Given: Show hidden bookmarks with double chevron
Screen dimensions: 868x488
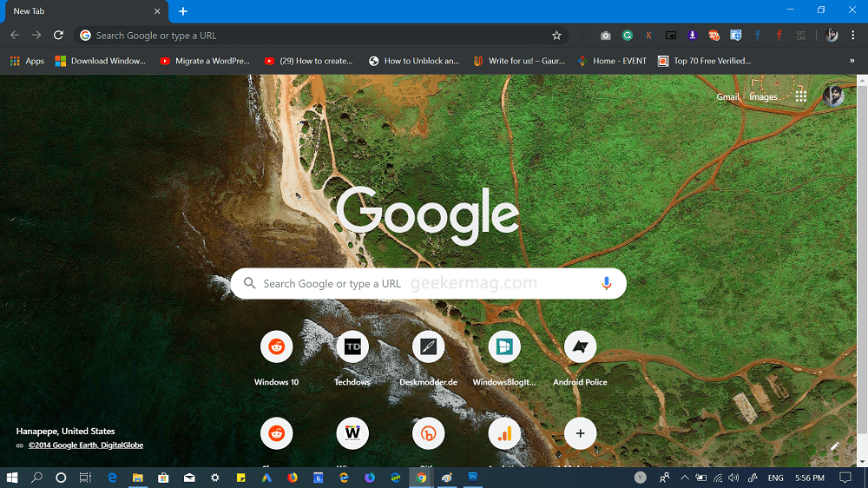Looking at the screenshot, I should coord(852,61).
